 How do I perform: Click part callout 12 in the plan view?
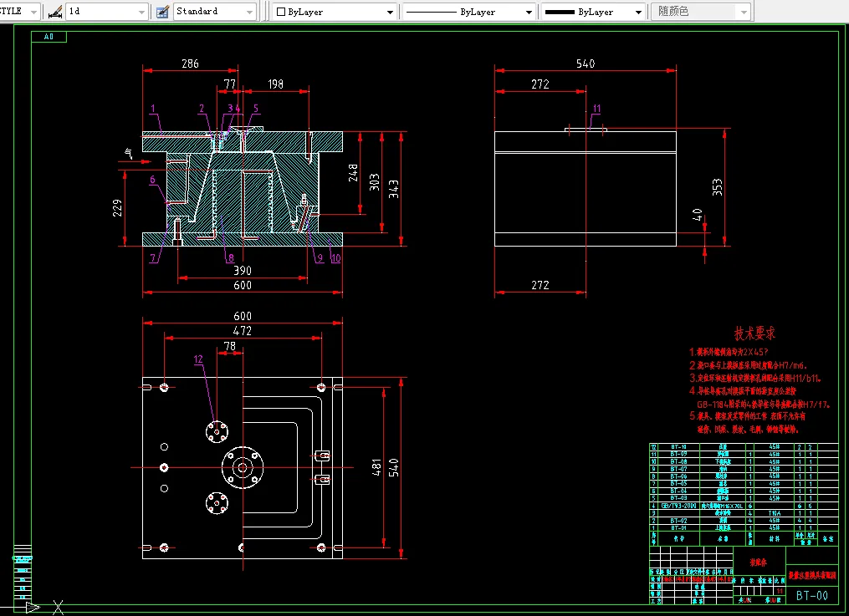[x=198, y=359]
